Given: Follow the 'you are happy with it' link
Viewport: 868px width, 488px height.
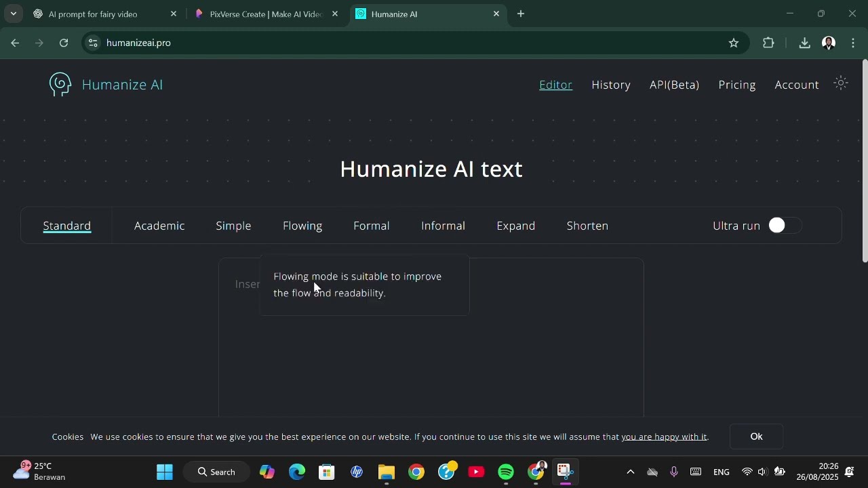Looking at the screenshot, I should pos(664,437).
